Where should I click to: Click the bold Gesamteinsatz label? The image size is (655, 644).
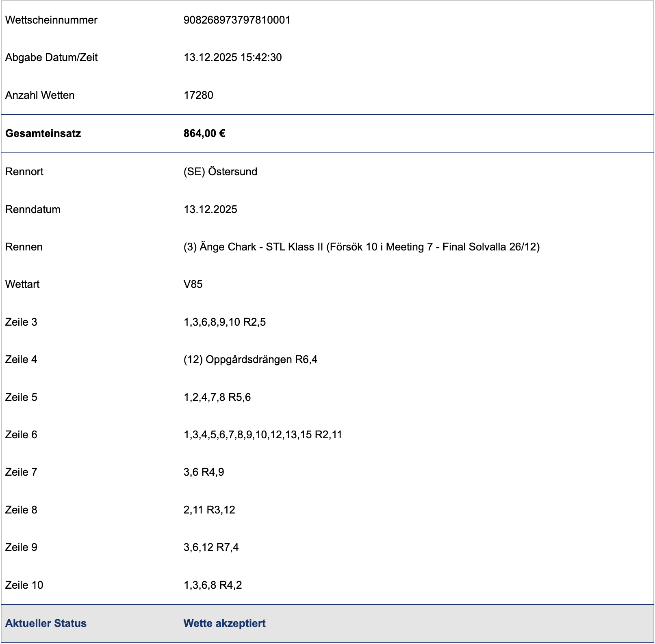43,133
